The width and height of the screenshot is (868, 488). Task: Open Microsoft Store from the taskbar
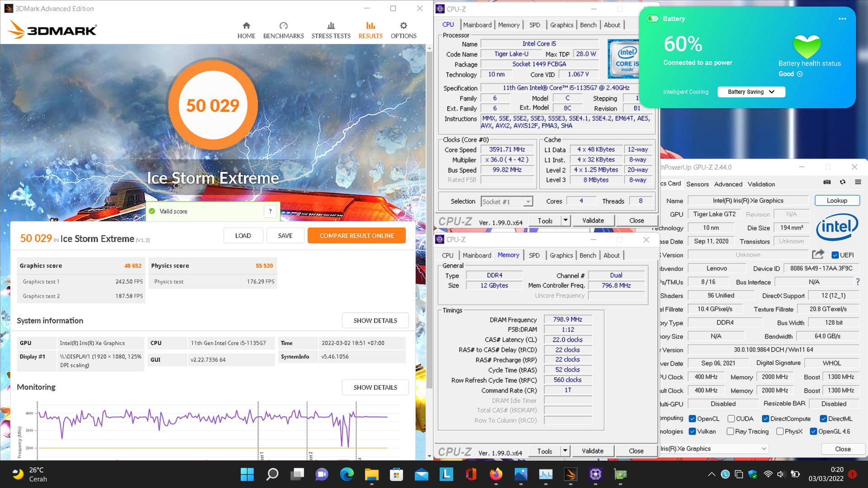click(x=396, y=474)
